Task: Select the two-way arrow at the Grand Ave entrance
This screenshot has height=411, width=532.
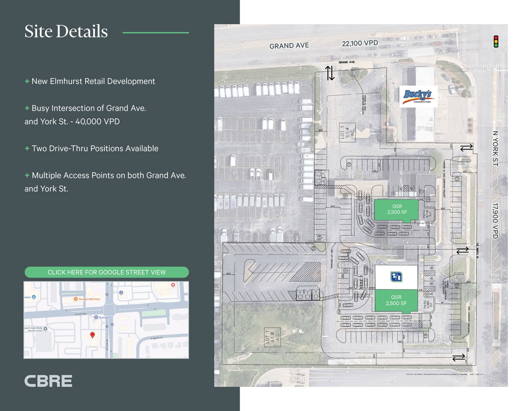Action: pos(330,73)
